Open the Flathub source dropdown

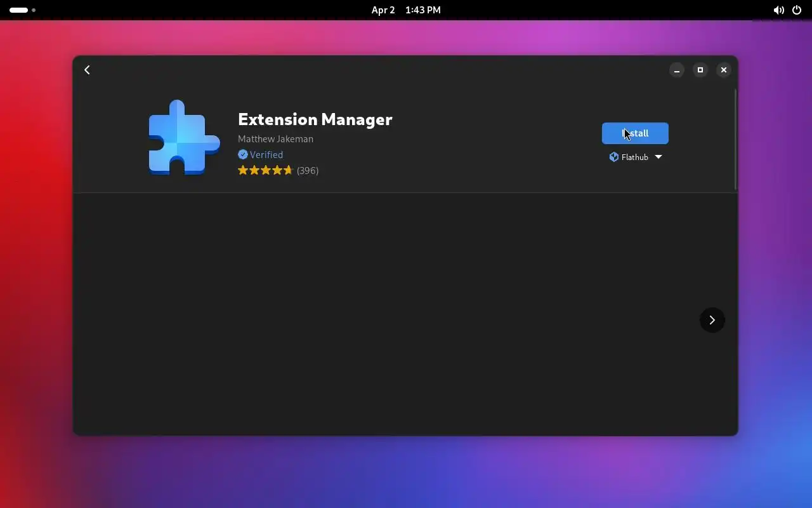coord(635,157)
